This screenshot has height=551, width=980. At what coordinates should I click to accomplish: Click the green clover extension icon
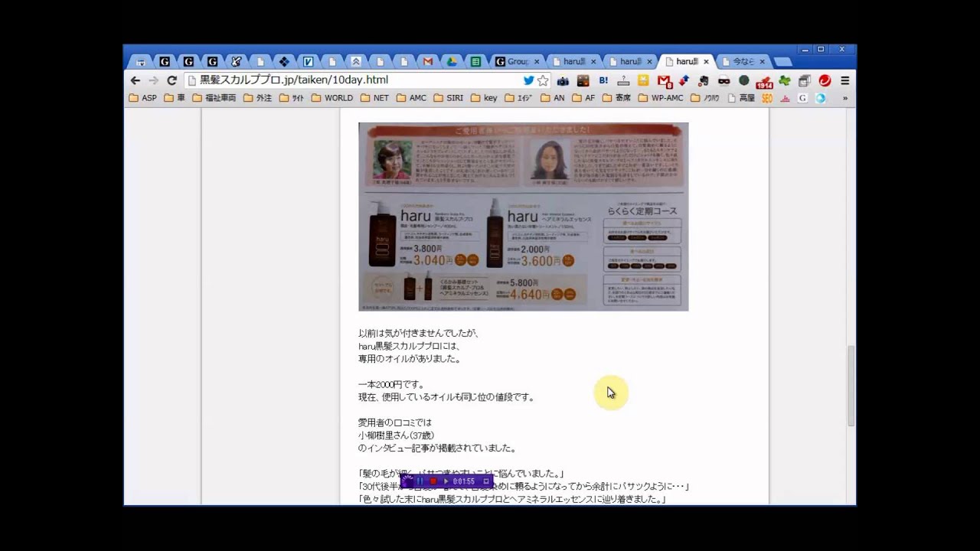tap(784, 80)
